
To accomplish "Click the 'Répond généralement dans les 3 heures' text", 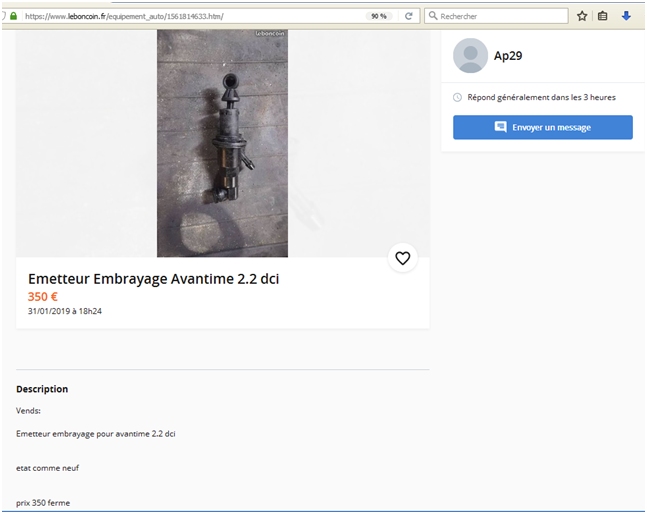I will pos(541,97).
